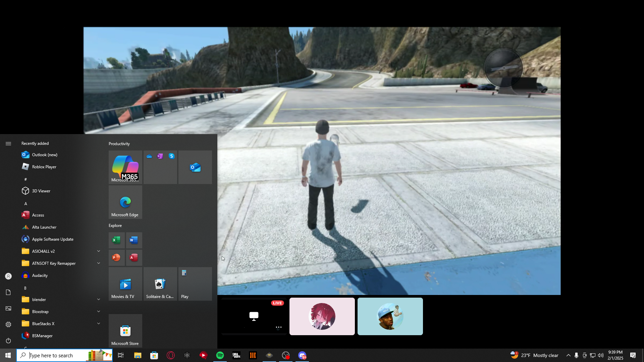The height and width of the screenshot is (362, 644).
Task: Expand the BlueStacks X folder
Action: 98,323
